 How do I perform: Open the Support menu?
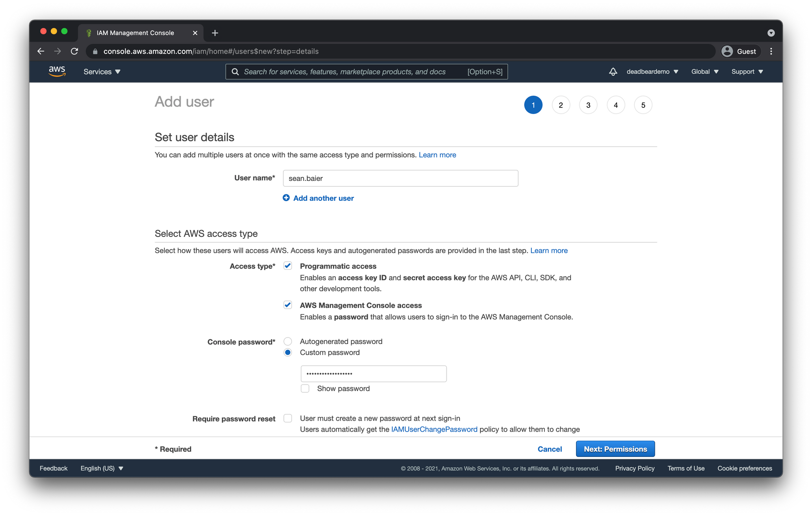(x=747, y=72)
